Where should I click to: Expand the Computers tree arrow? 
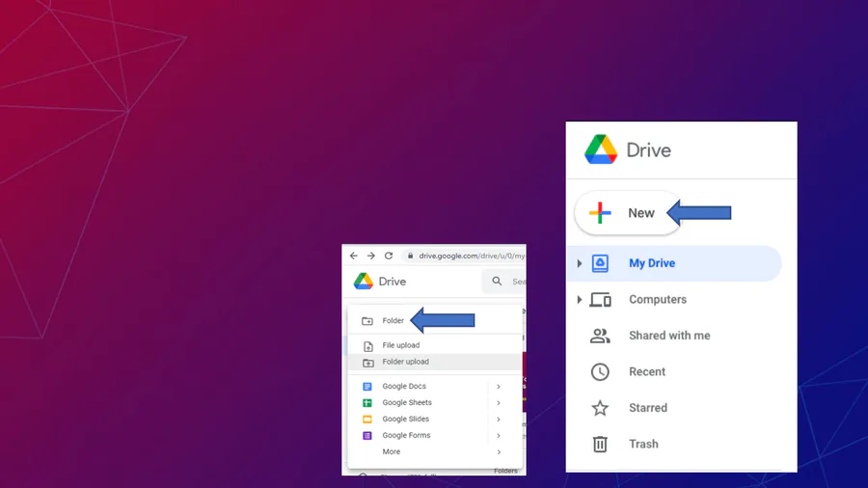point(580,300)
